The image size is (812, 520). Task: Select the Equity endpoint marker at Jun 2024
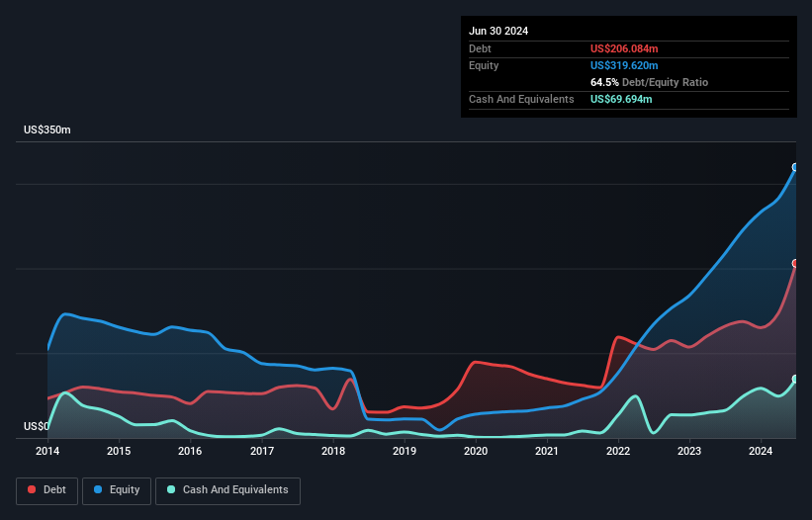click(x=795, y=167)
